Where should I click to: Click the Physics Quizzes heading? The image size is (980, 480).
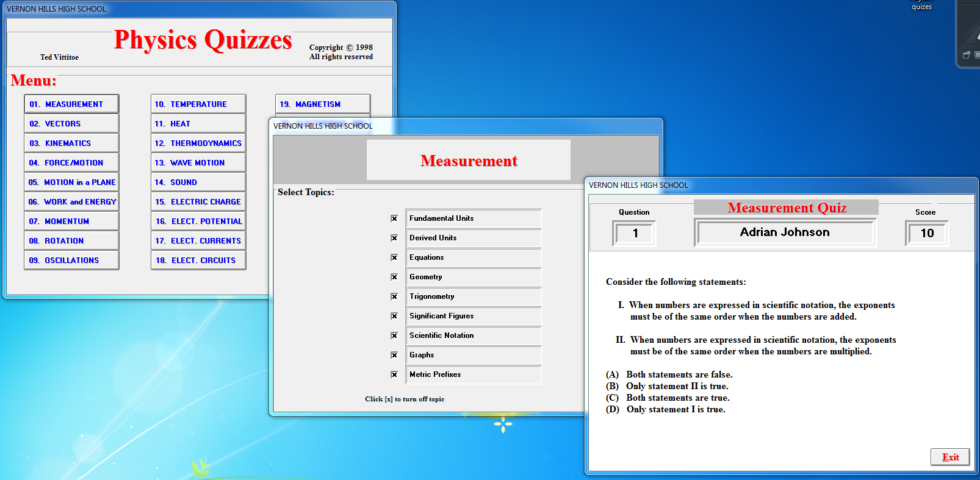203,40
